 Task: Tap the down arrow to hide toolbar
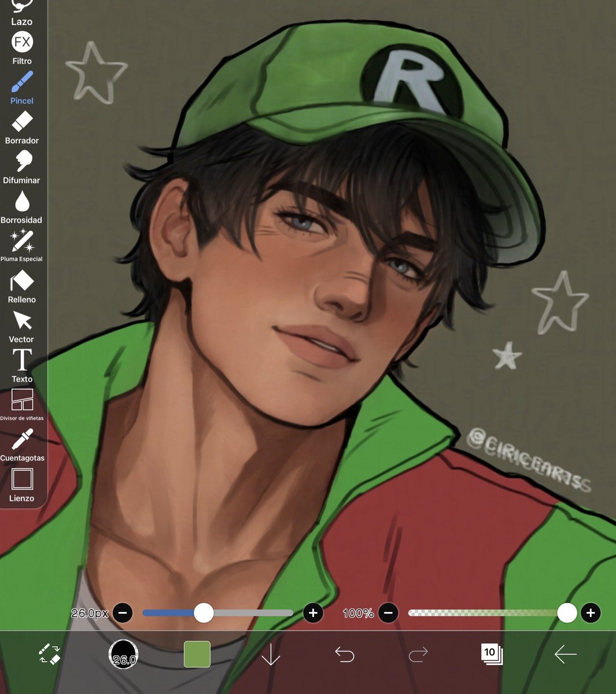point(271,654)
